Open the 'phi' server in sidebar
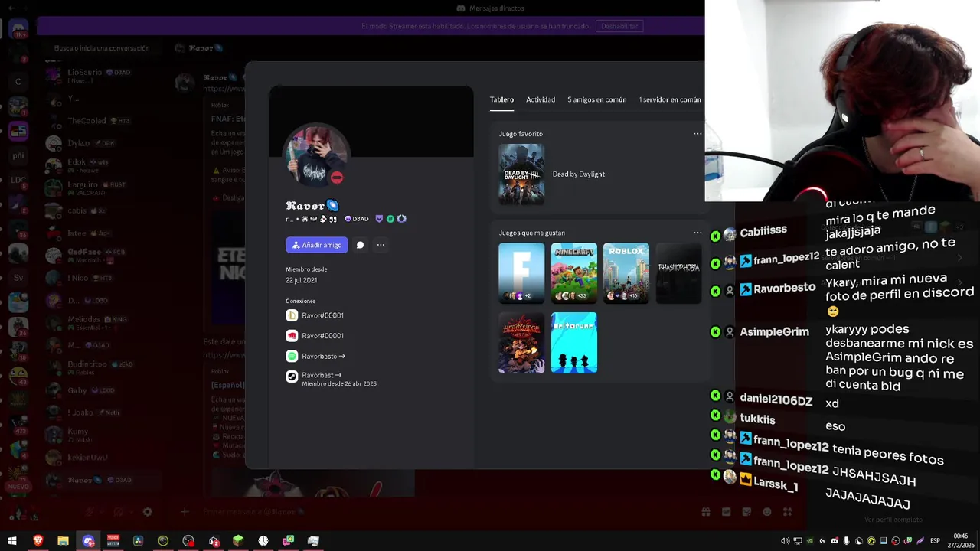 click(x=18, y=155)
